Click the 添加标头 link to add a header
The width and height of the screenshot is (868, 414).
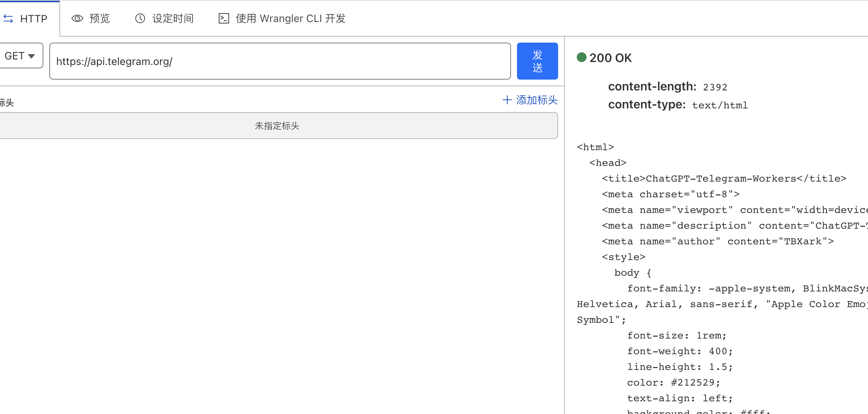(537, 100)
